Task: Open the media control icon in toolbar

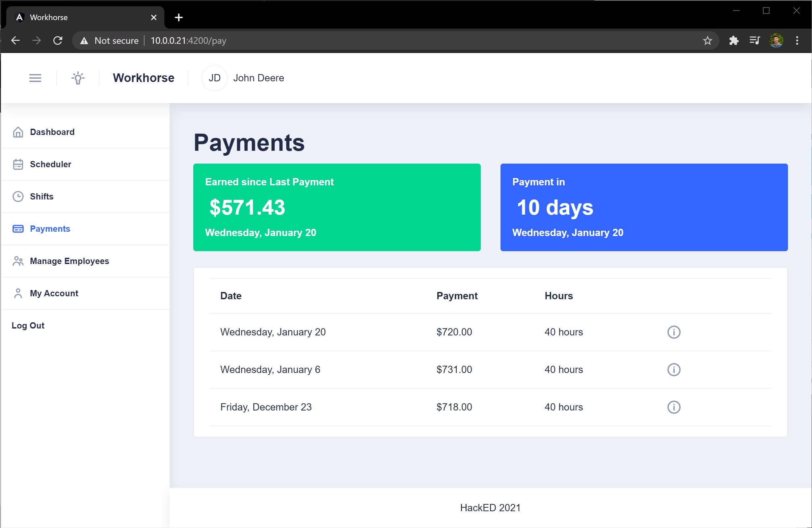Action: point(754,40)
